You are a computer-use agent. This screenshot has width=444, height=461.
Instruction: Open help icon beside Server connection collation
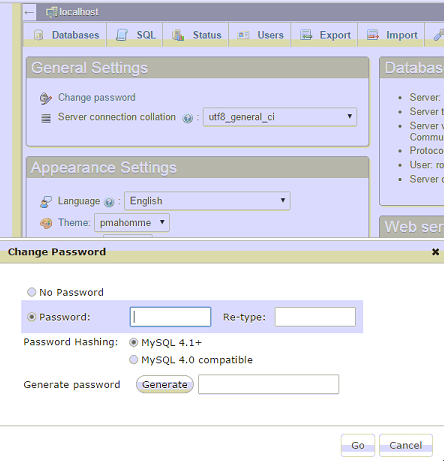click(188, 118)
